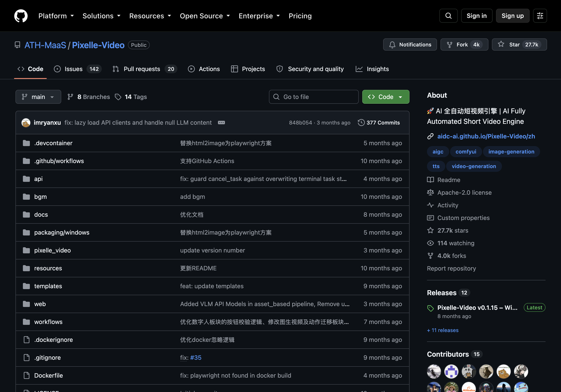Click the Go to file search field

point(314,97)
